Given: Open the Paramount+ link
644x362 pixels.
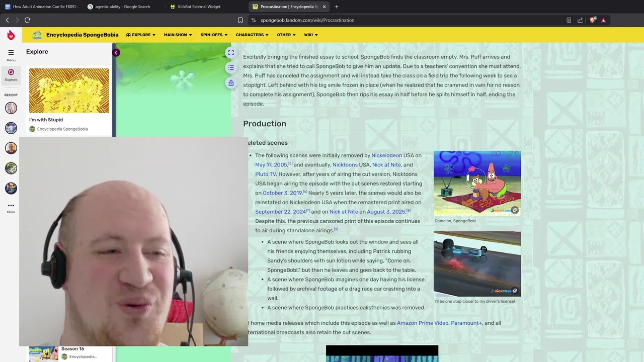Looking at the screenshot, I should click(466, 323).
